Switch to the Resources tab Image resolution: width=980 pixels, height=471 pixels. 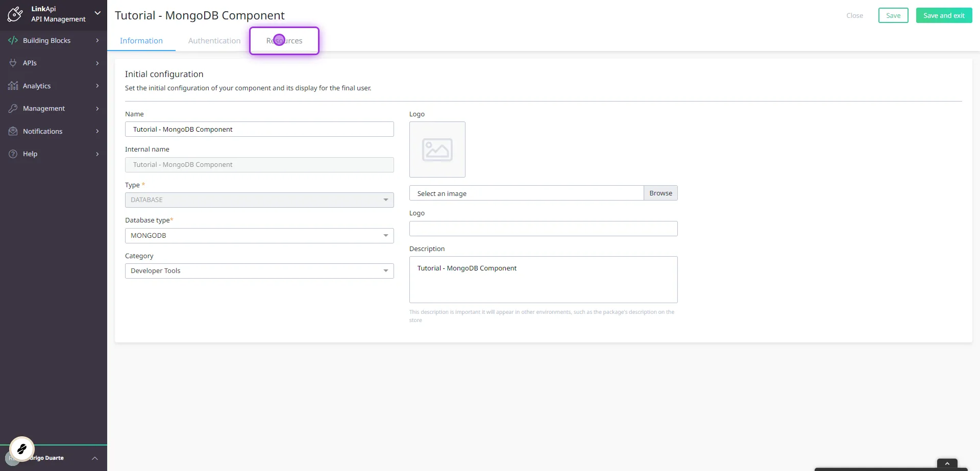tap(284, 41)
